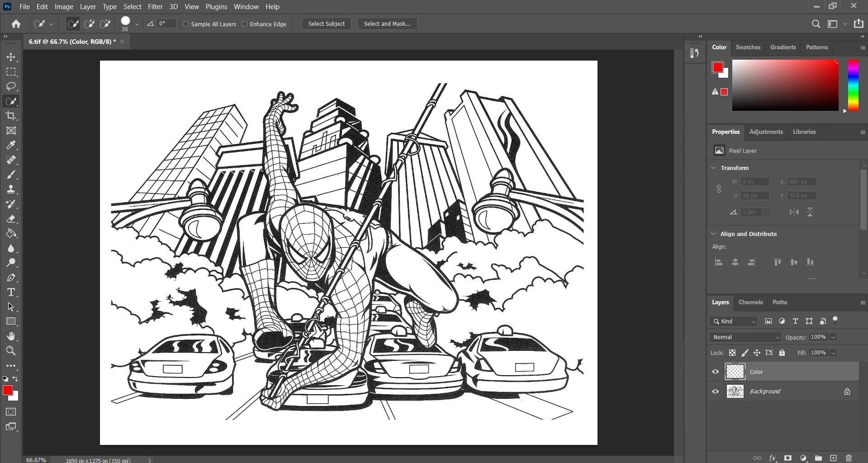Click the Color layer thumbnail
This screenshot has height=463, width=868.
tap(735, 372)
